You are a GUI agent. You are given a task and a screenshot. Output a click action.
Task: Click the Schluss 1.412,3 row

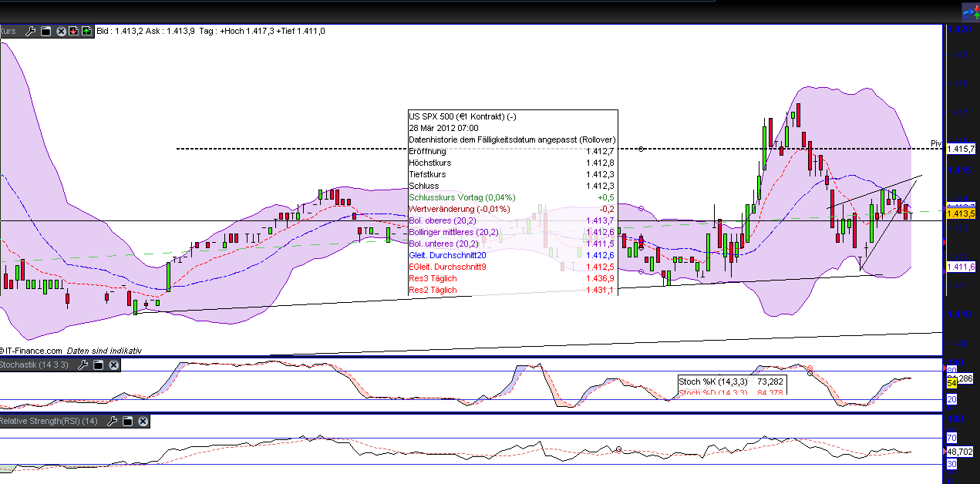pyautogui.click(x=512, y=186)
